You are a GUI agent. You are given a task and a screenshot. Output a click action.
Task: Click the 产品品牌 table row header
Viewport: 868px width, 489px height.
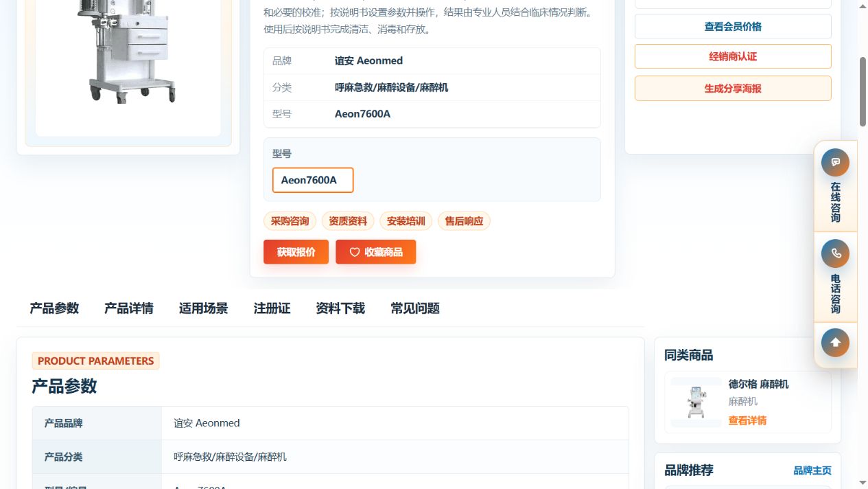[x=97, y=423]
